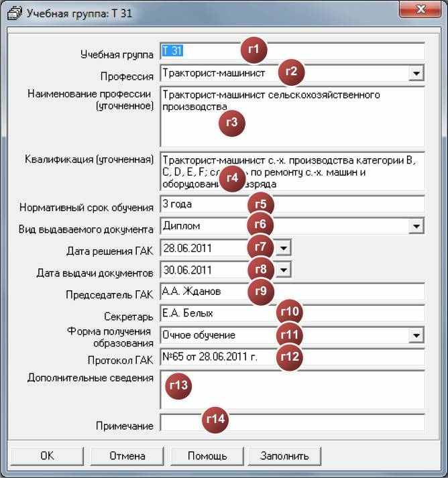The height and width of the screenshot is (478, 448).
Task: Open the Дата решения ГАК date picker arrow
Action: tap(283, 248)
